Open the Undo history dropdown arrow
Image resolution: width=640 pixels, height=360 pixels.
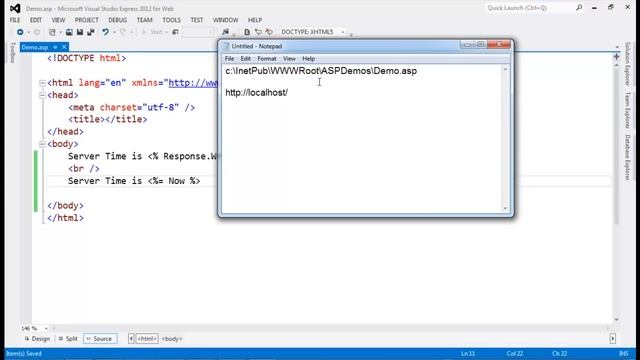click(114, 32)
